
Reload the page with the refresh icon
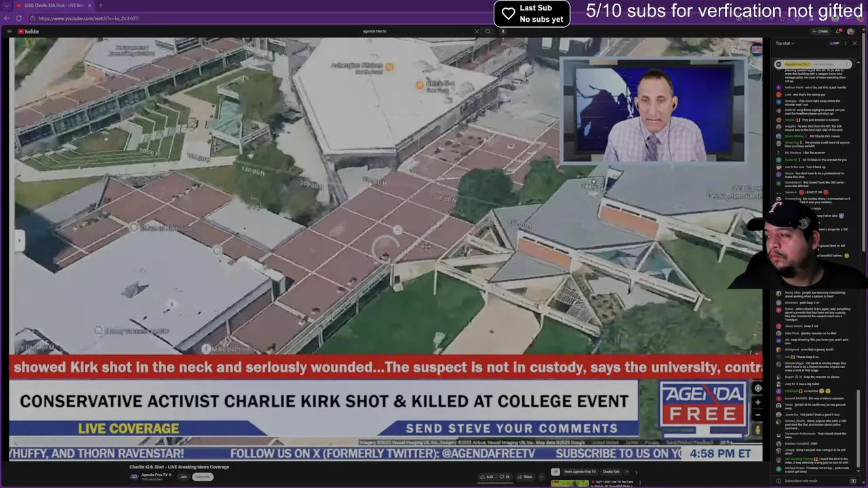[19, 18]
